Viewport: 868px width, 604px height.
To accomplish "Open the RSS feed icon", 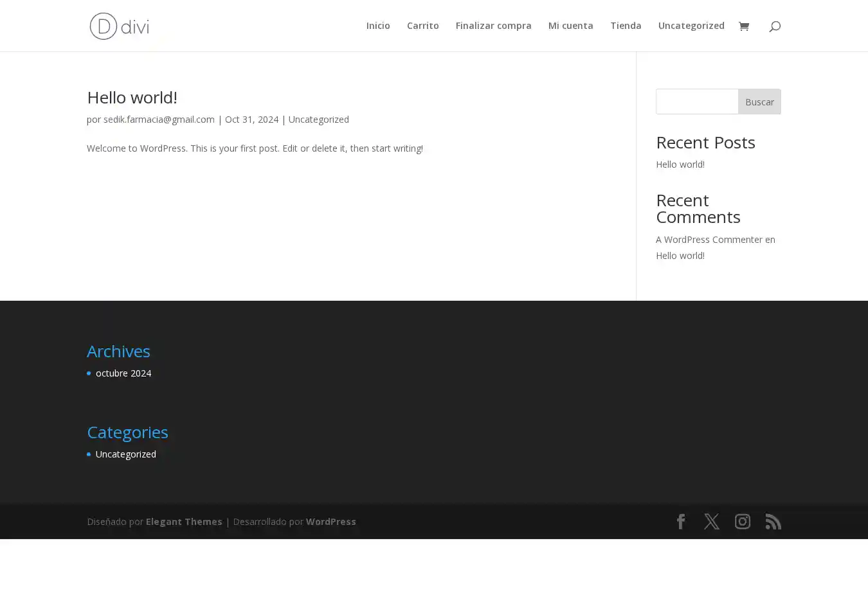I will click(773, 521).
